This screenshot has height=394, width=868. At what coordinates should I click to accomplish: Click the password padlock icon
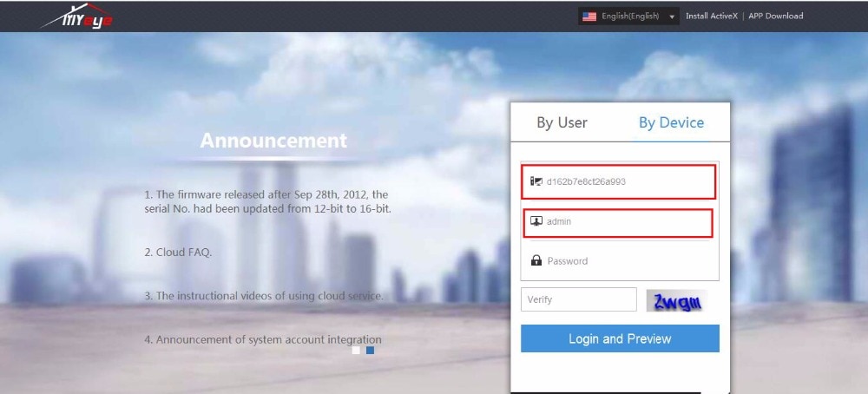tap(536, 260)
